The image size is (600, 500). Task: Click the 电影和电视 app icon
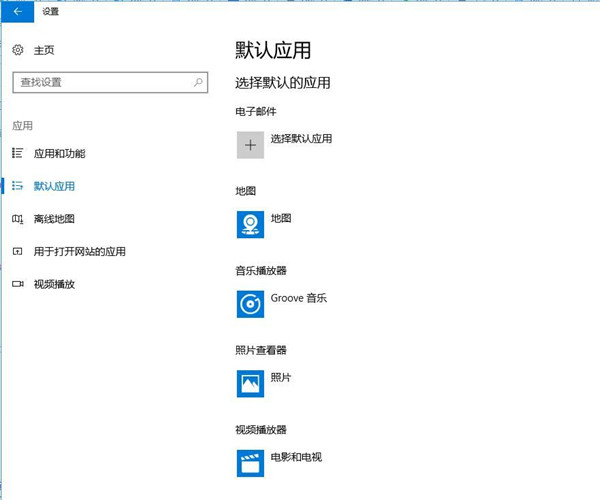click(x=250, y=463)
